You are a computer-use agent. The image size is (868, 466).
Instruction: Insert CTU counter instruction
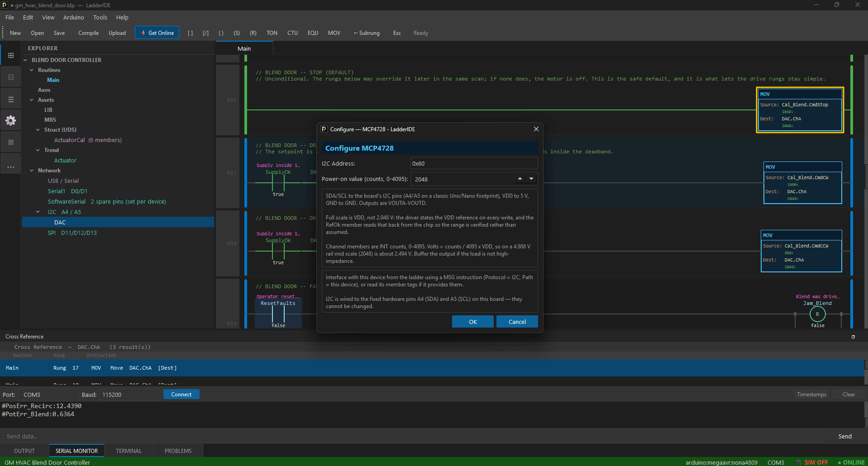(x=293, y=33)
